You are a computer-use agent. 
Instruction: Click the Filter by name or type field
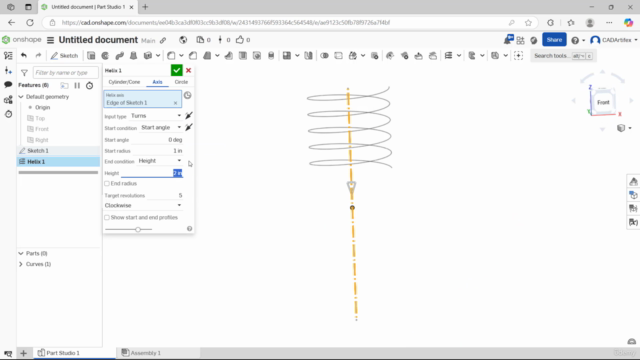(65, 73)
